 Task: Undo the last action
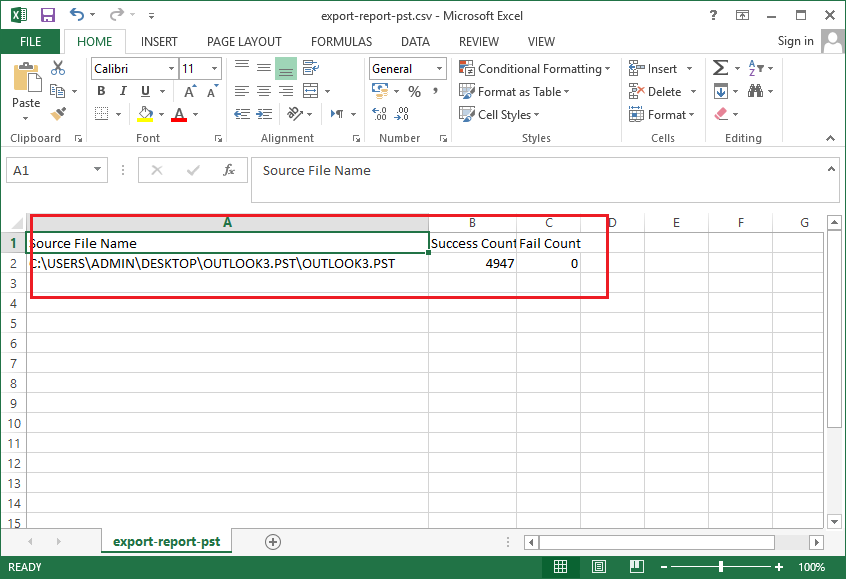(77, 15)
